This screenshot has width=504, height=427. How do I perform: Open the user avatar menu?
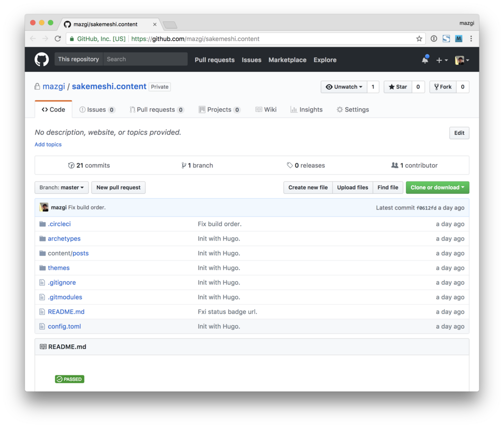click(462, 60)
